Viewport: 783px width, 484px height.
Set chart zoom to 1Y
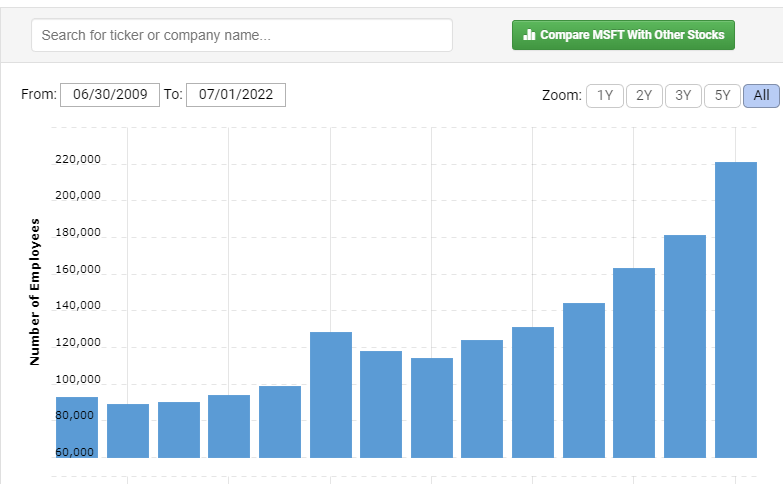[605, 95]
